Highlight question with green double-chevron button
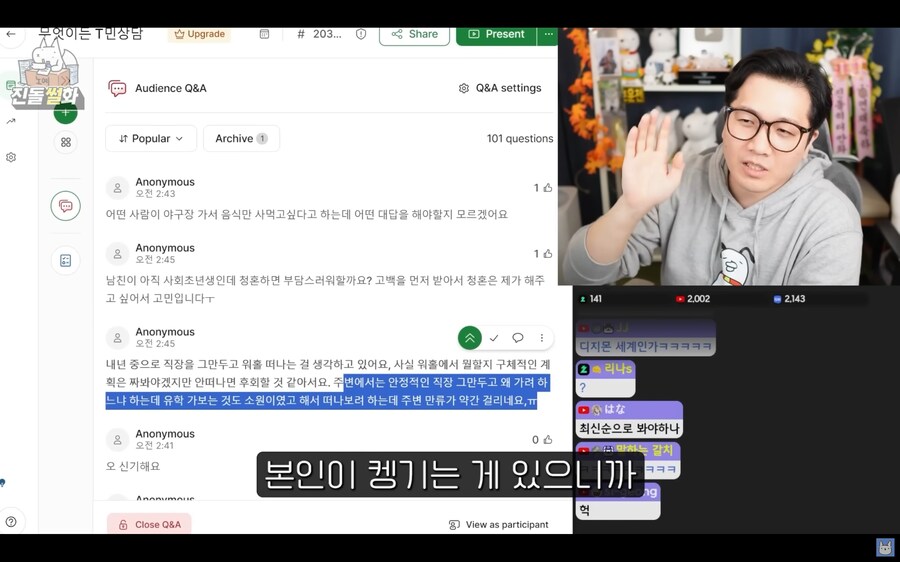The image size is (900, 562). [470, 338]
